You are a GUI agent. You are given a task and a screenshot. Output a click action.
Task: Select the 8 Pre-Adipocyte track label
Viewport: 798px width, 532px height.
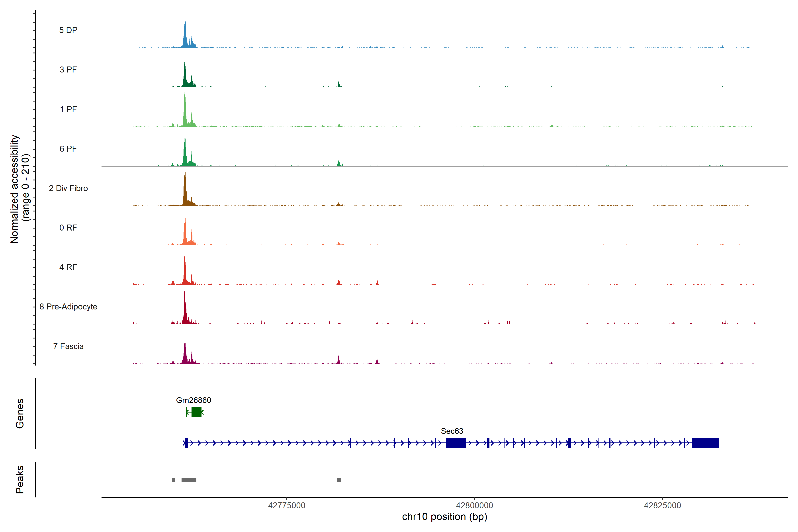pyautogui.click(x=68, y=307)
